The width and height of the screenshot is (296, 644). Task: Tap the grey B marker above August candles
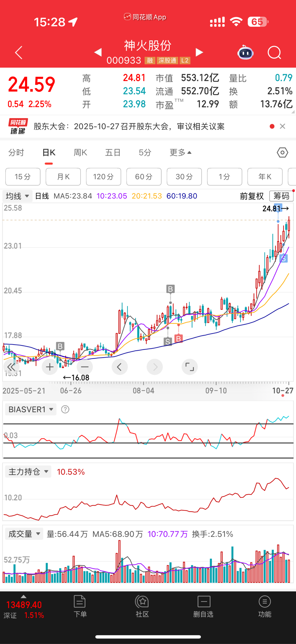pyautogui.click(x=171, y=289)
